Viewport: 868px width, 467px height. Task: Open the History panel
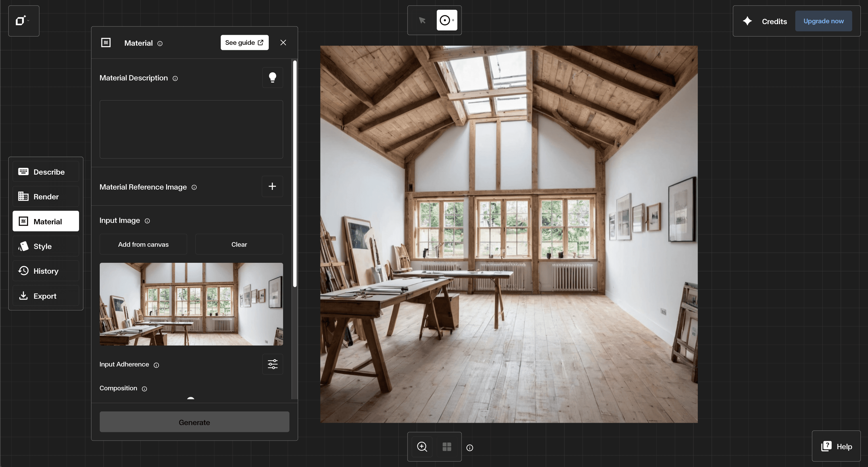coord(46,271)
